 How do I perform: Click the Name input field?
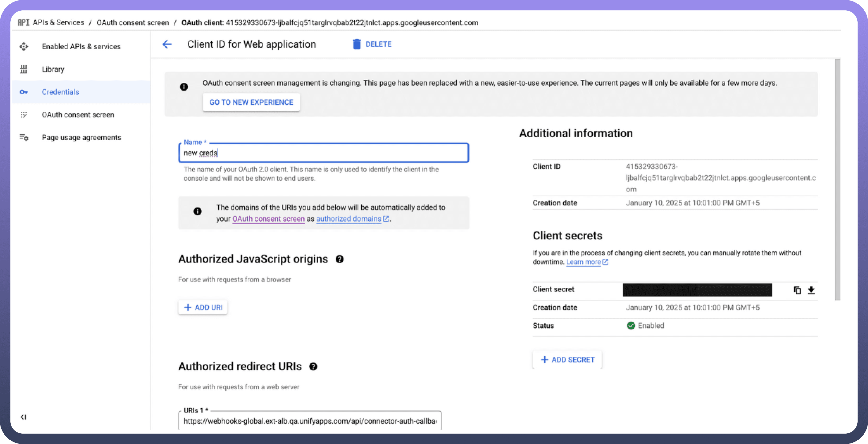click(x=323, y=153)
